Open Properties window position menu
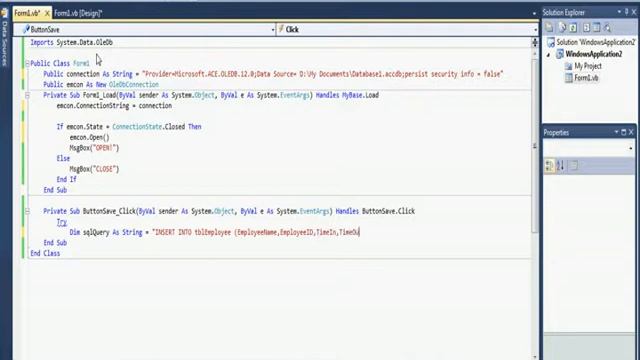This screenshot has height=360, width=640. 616,132
